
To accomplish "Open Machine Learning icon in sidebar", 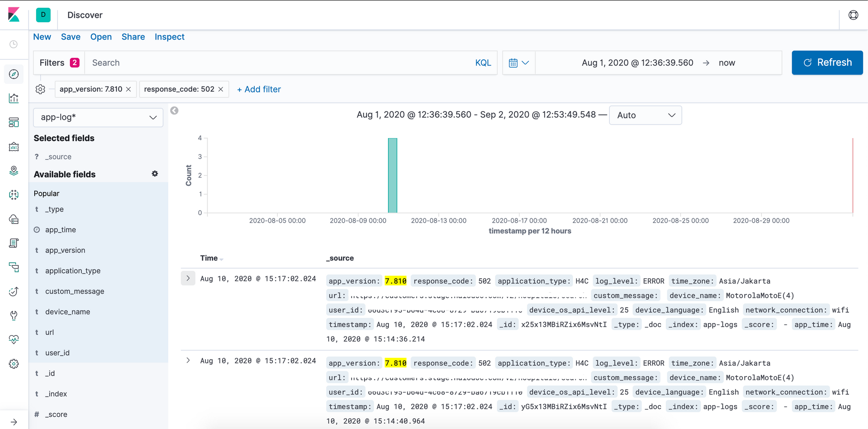I will click(14, 195).
